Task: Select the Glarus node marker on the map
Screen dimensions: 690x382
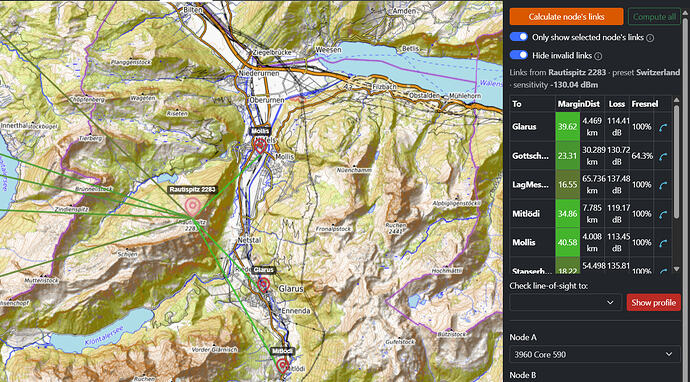Action: [263, 284]
